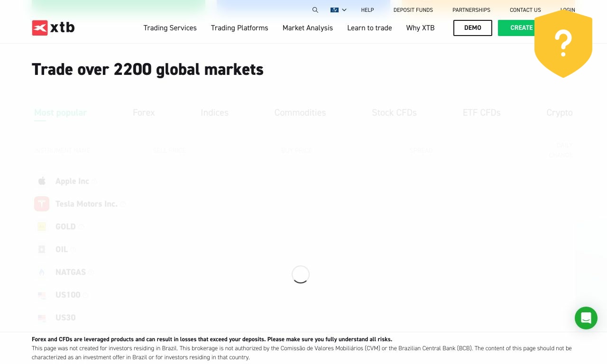This screenshot has height=364, width=607.
Task: Expand the language selector chevron
Action: coord(344,10)
